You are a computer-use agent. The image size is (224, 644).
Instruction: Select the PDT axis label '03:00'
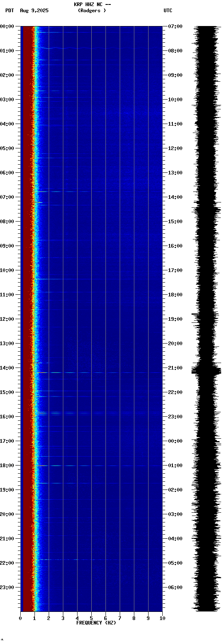tap(7, 100)
